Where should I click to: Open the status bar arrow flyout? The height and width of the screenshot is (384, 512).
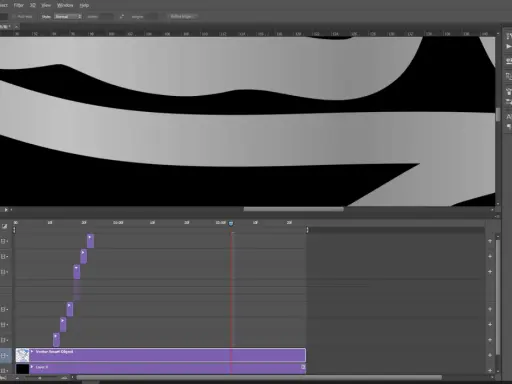tap(6, 210)
